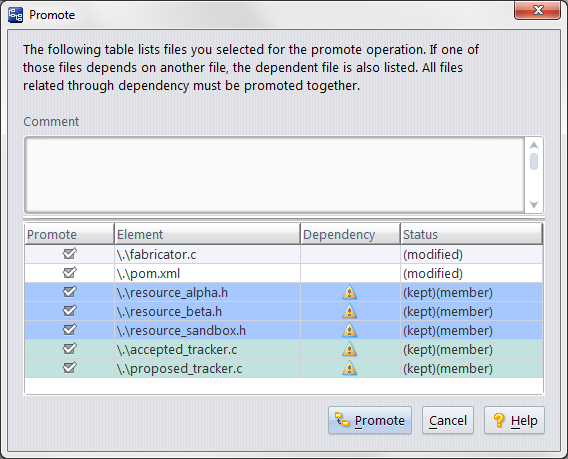Click the dependency warning icon for resource_sandbox.h
This screenshot has width=568, height=459.
349,330
